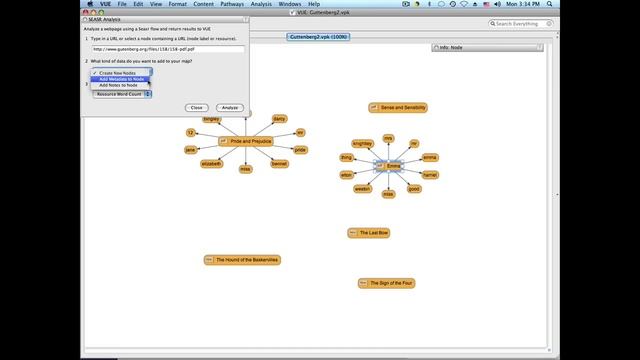Select the weston node

362,189
